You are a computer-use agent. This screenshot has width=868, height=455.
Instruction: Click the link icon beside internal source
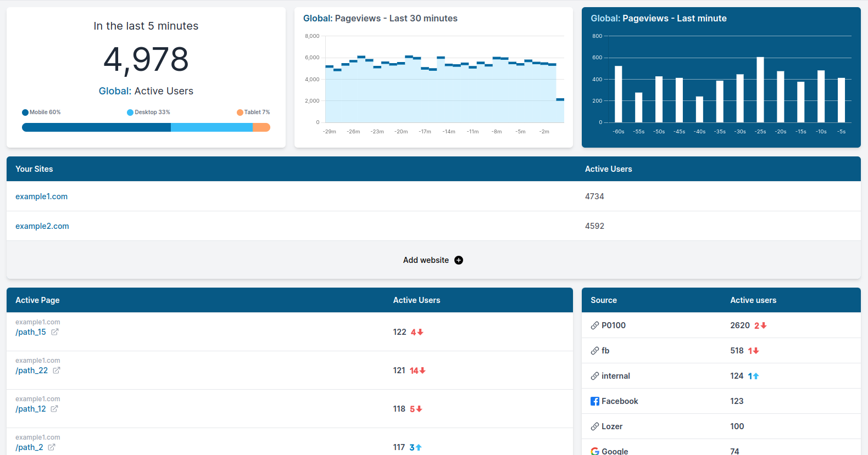[x=595, y=376]
